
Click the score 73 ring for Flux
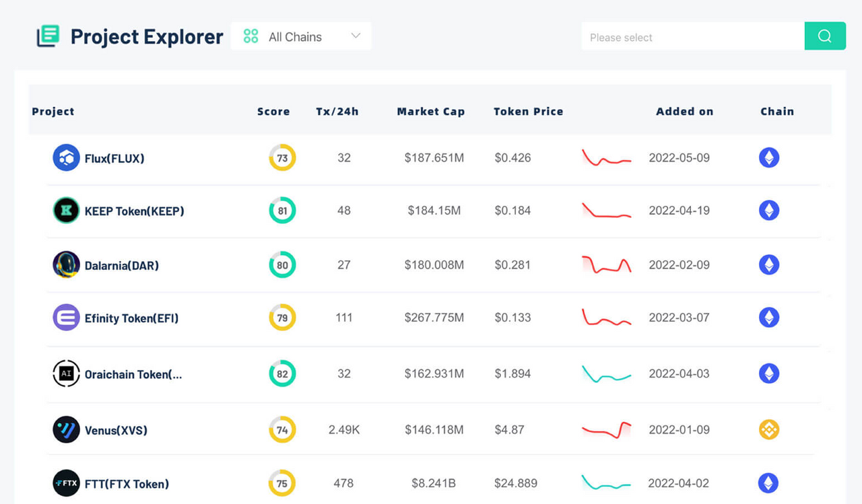pos(282,157)
